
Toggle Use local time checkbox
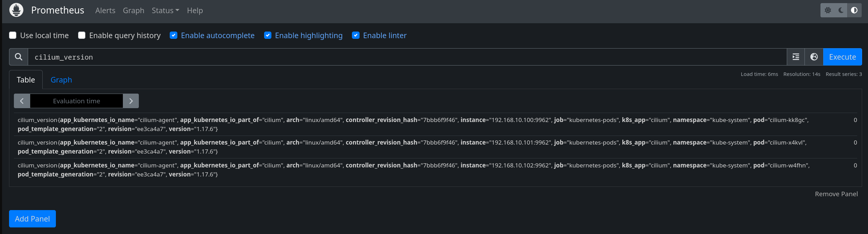click(13, 35)
